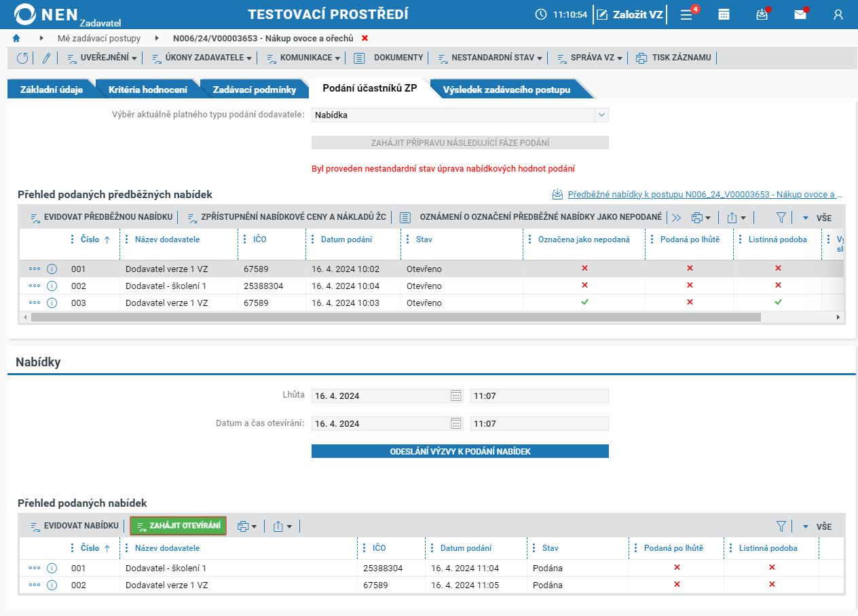
Task: Click the green check in Listinná podoba row 003
Action: click(x=778, y=302)
